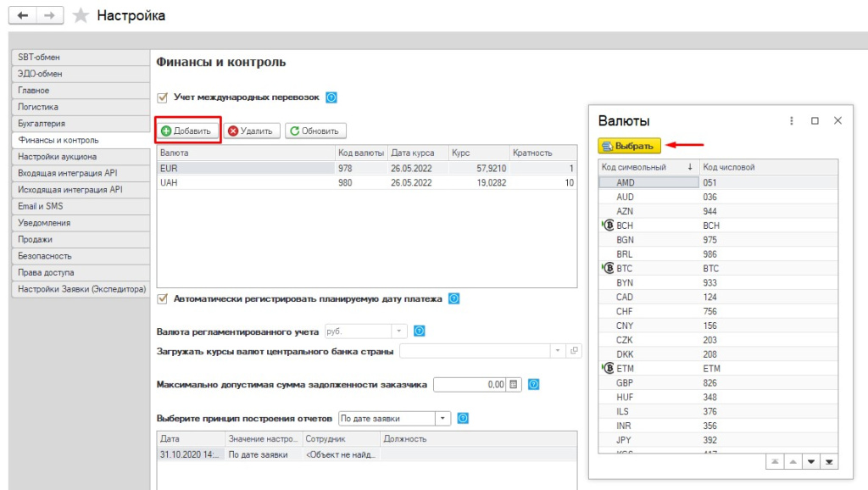Click the Обновить button
Image resolution: width=868 pixels, height=490 pixels.
(315, 131)
